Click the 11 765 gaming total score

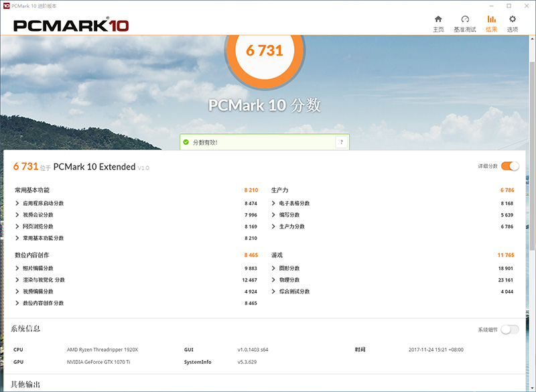point(506,255)
